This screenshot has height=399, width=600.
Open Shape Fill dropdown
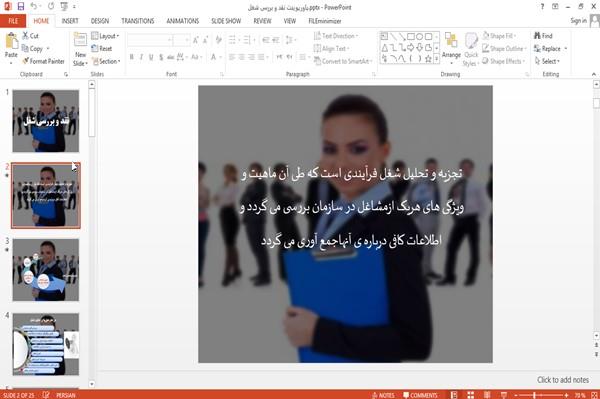(x=499, y=36)
